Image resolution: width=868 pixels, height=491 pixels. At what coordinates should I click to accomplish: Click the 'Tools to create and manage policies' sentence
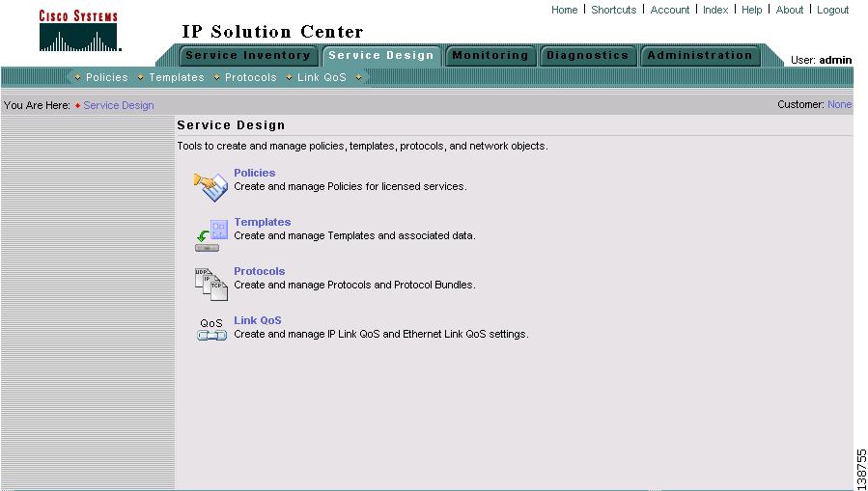click(x=363, y=147)
